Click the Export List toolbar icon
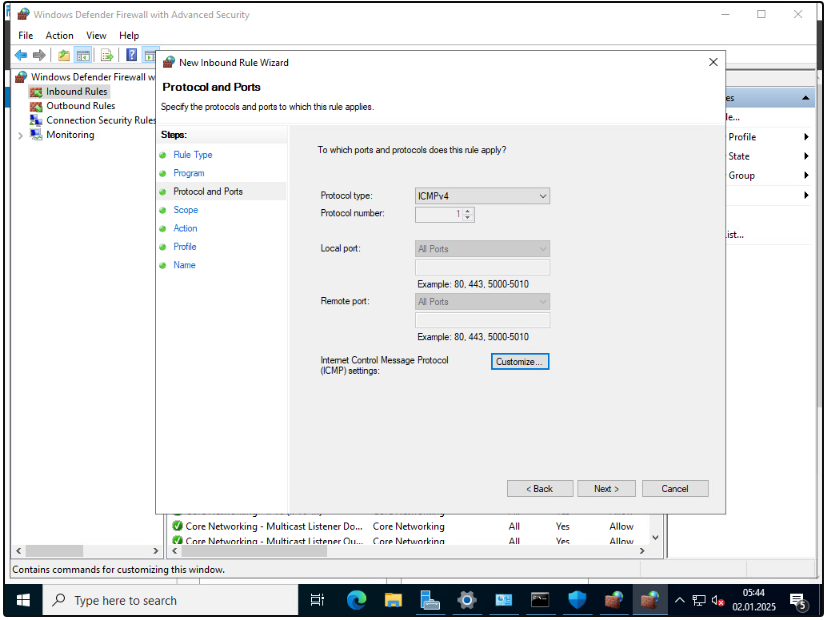The height and width of the screenshot is (620, 826). [107, 55]
